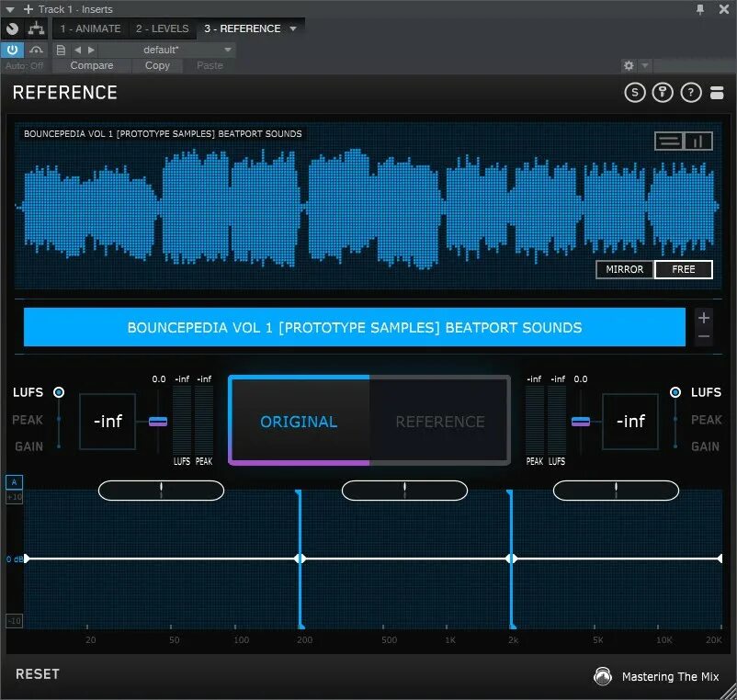Click the high band stereo width slider
737x700 pixels.
[616, 491]
